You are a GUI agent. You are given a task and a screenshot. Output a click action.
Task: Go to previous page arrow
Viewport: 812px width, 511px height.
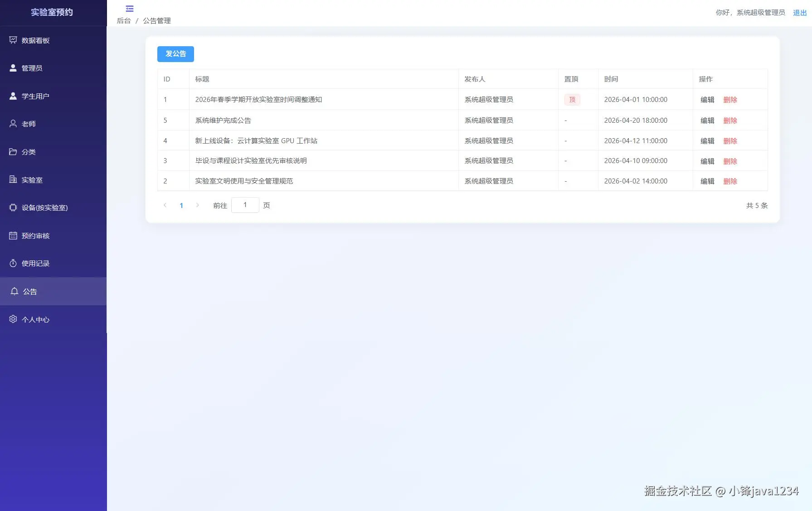[165, 205]
